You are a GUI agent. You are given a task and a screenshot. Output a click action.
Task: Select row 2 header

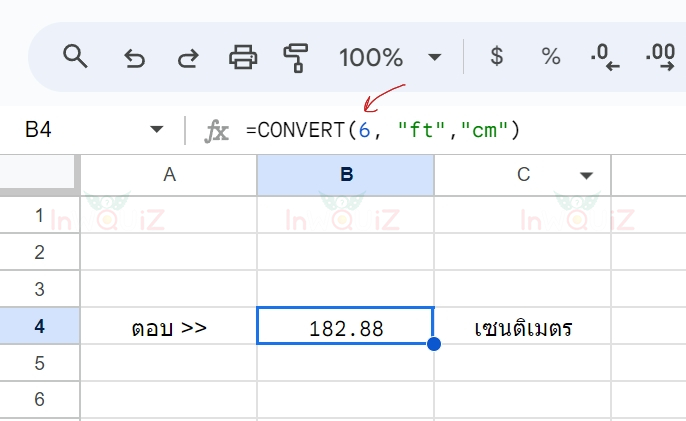pos(40,252)
